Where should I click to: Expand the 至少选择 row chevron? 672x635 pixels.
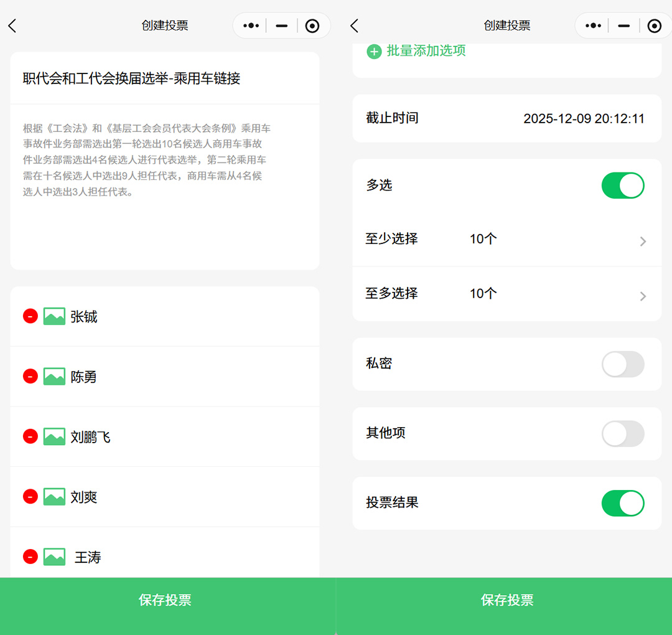point(643,242)
